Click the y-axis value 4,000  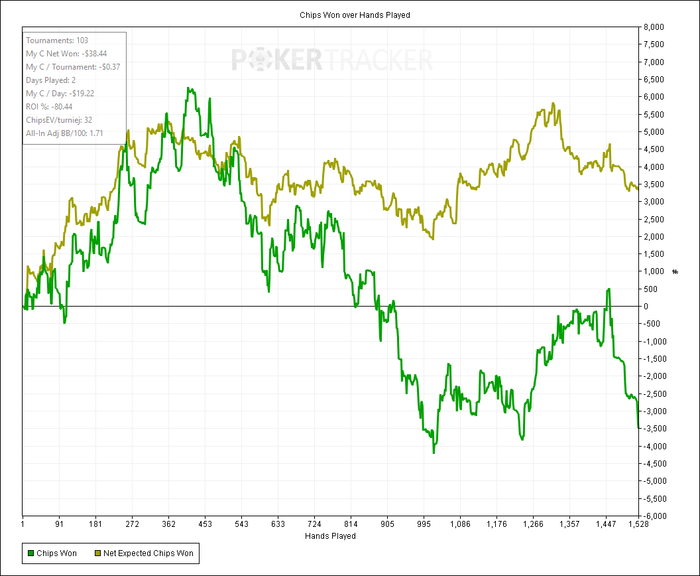[654, 167]
